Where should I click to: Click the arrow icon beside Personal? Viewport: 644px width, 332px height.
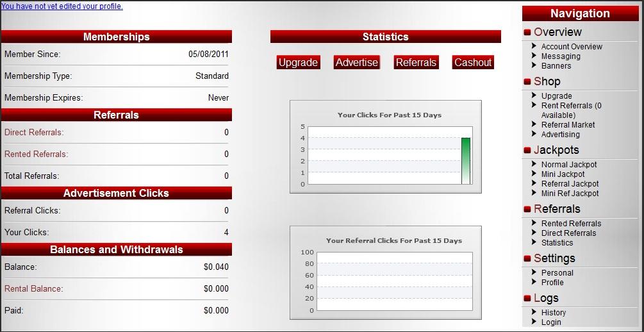pyautogui.click(x=534, y=272)
